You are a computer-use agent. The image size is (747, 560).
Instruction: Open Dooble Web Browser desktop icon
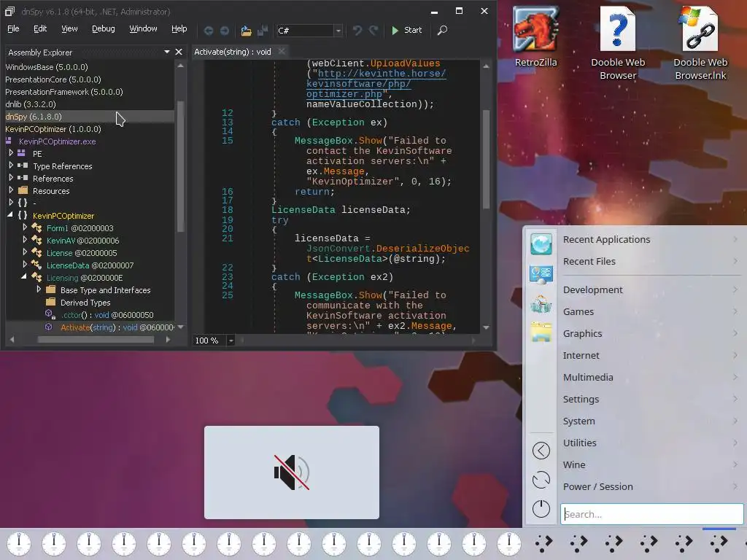pos(618,43)
